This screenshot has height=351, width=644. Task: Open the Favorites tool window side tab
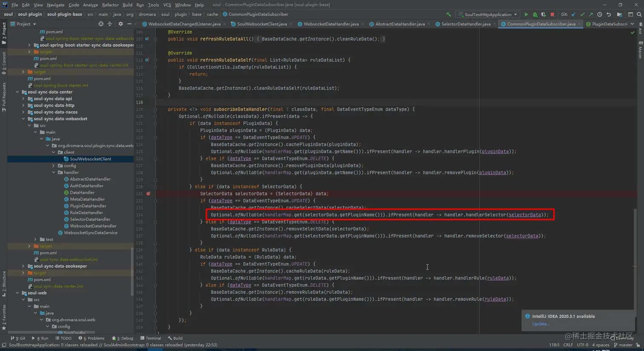[x=4, y=317]
